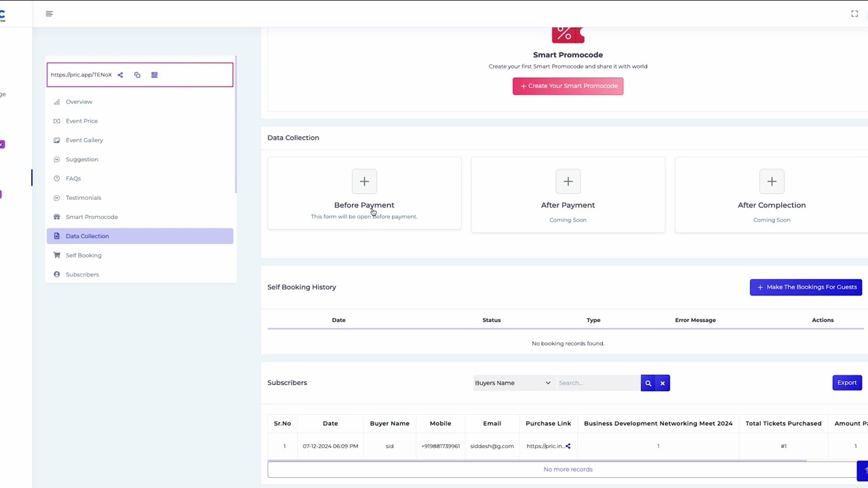The image size is (868, 488).
Task: Click the No more records text
Action: (568, 469)
